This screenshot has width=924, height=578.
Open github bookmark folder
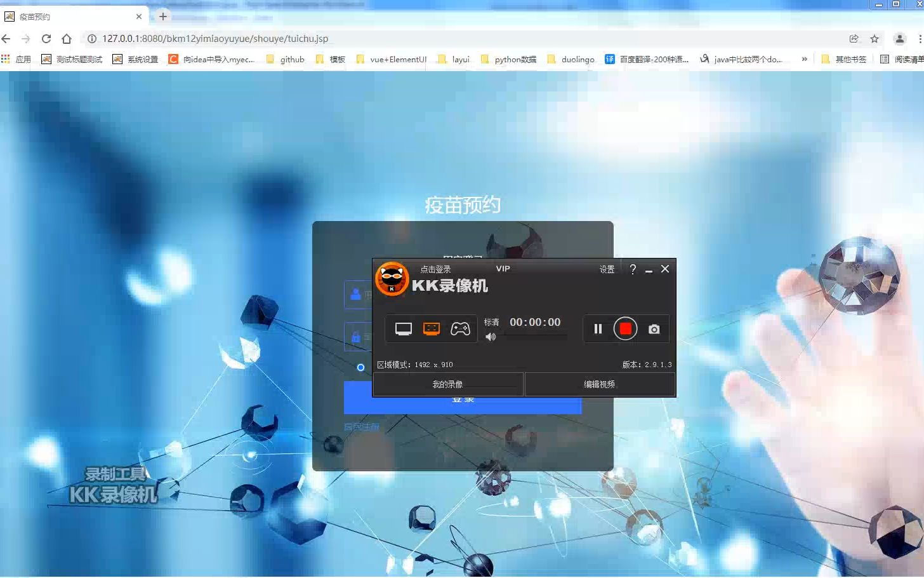click(286, 59)
